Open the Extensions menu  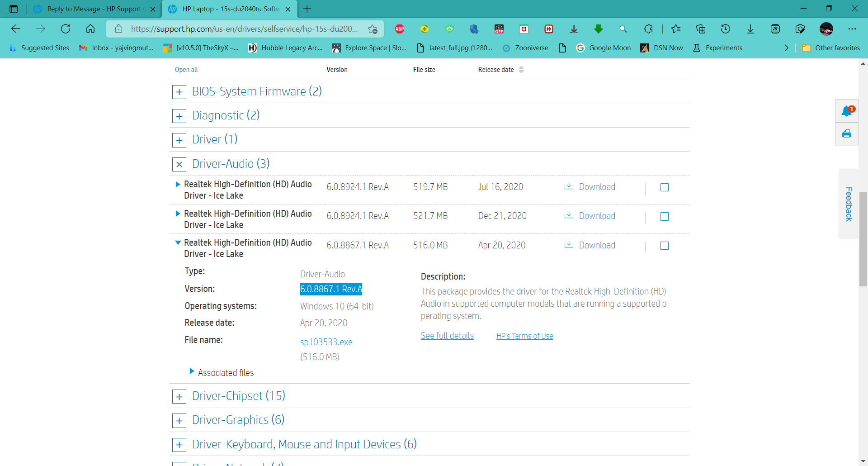tap(649, 29)
